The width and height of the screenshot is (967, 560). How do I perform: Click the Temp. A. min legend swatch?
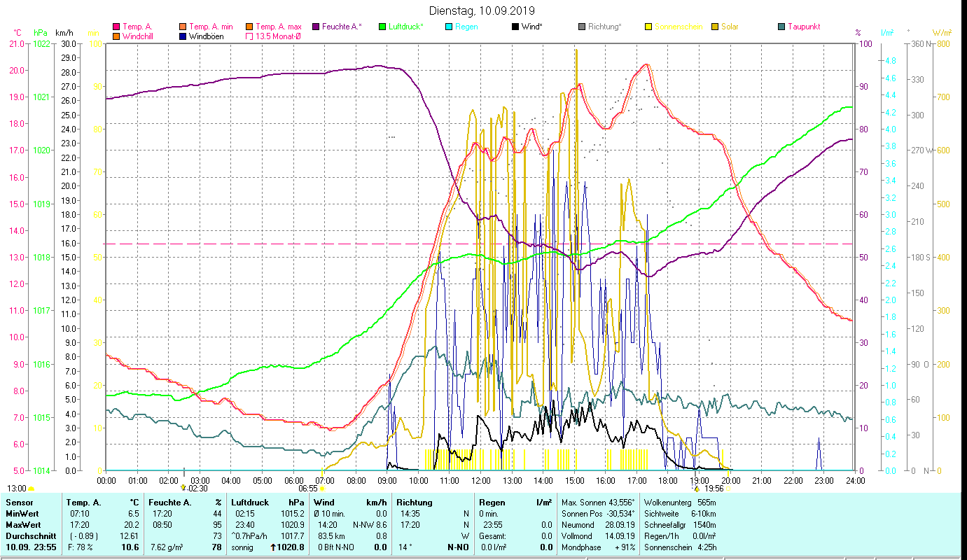click(183, 27)
